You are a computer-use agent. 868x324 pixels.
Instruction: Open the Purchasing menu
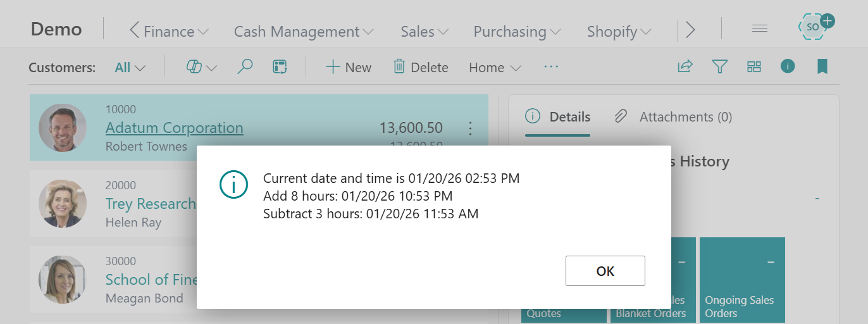coord(517,31)
